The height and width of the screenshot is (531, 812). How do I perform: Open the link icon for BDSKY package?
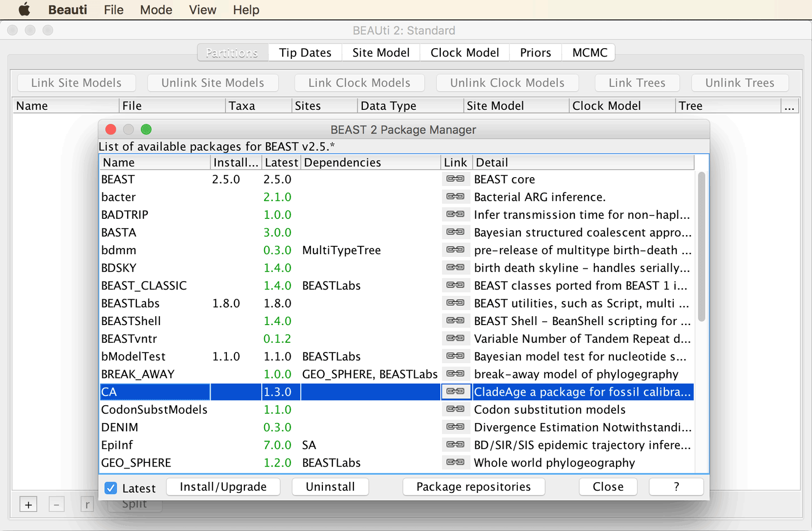tap(455, 268)
